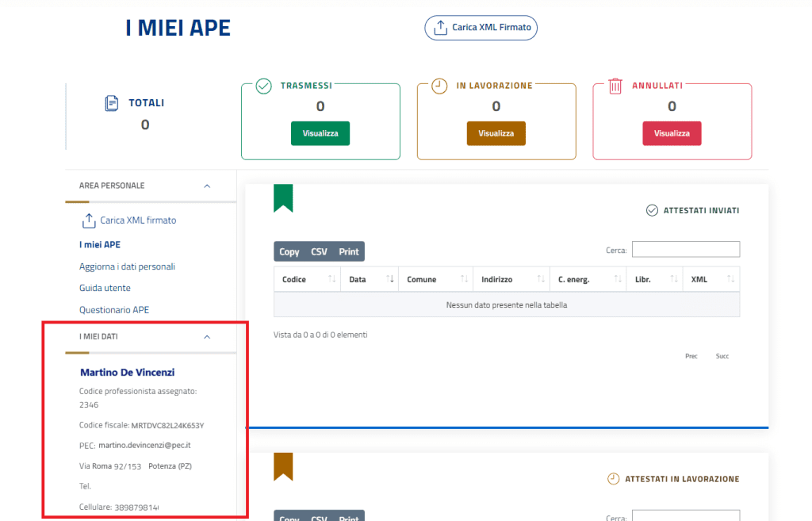Click the ATTESTATI IN LAVORAZIONE heading text
This screenshot has height=521, width=812.
coord(682,479)
